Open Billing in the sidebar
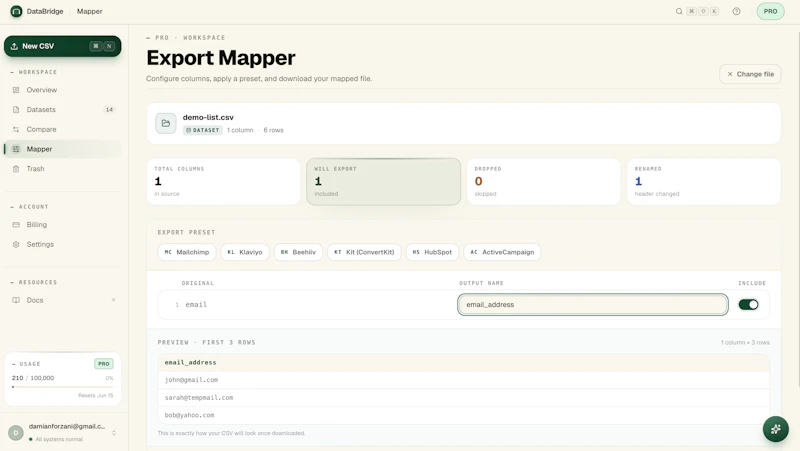Screen dimensions: 800x451 pyautogui.click(x=62, y=224)
